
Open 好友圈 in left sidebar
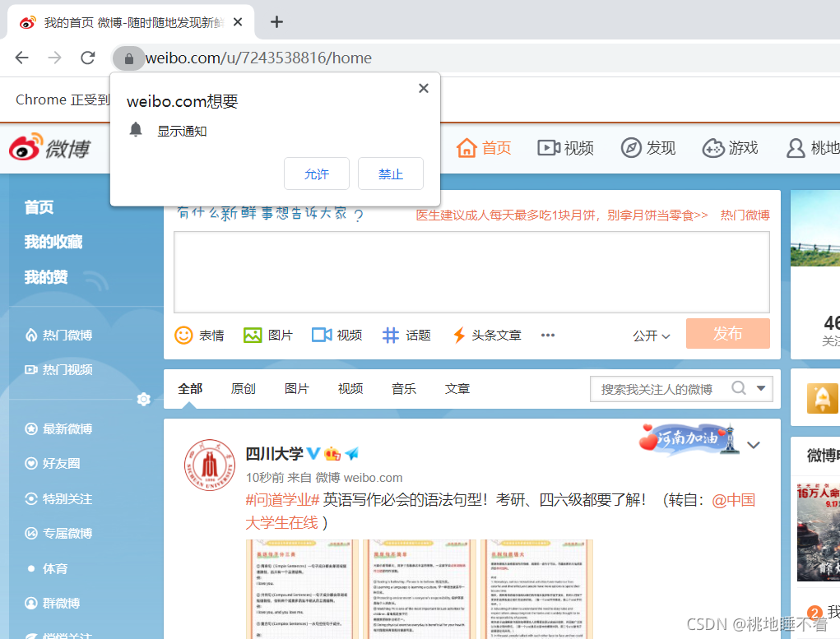(x=53, y=463)
